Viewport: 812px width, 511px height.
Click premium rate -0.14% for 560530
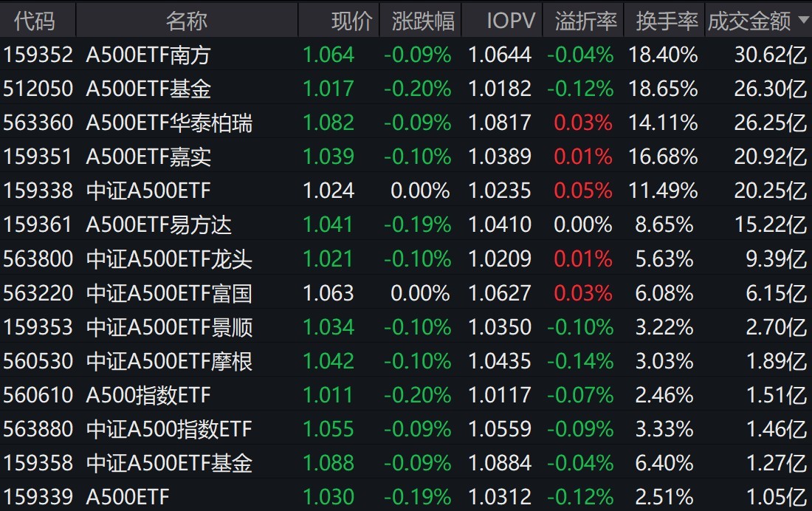(x=580, y=360)
